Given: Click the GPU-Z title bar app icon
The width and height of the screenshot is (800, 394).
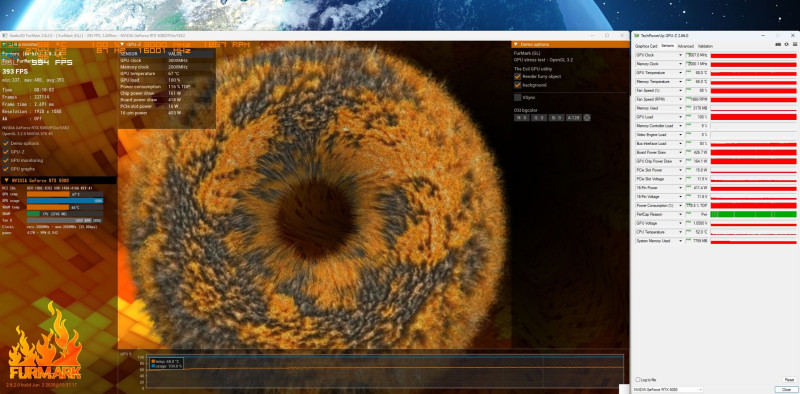Looking at the screenshot, I should tap(637, 36).
